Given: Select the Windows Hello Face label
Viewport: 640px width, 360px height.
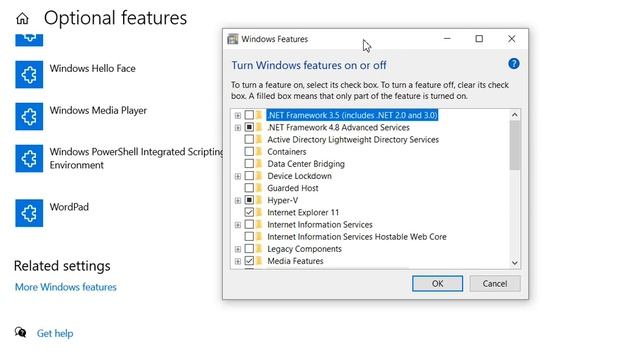Looking at the screenshot, I should (x=93, y=69).
